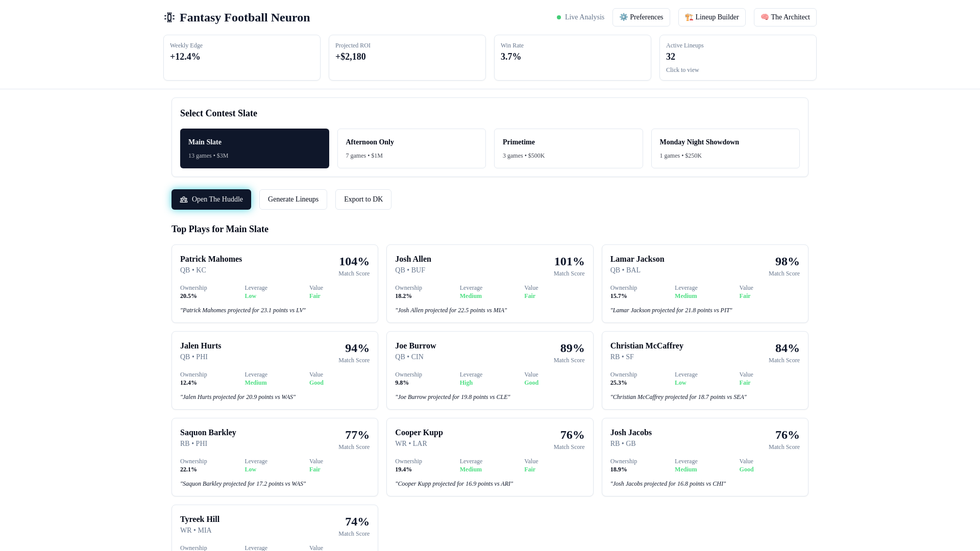Click the 84% match score

[787, 348]
